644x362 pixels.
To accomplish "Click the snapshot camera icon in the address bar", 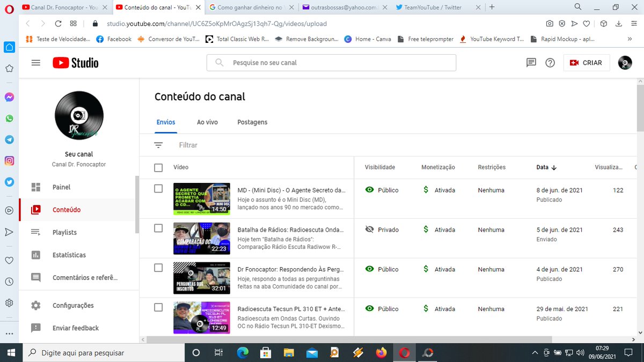I will tap(550, 24).
